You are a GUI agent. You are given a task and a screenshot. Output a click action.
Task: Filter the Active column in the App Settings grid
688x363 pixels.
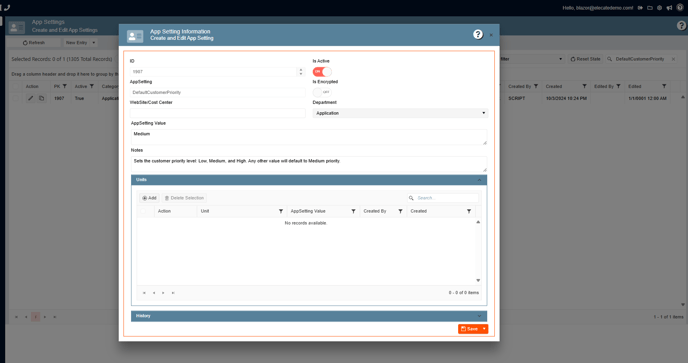point(92,86)
